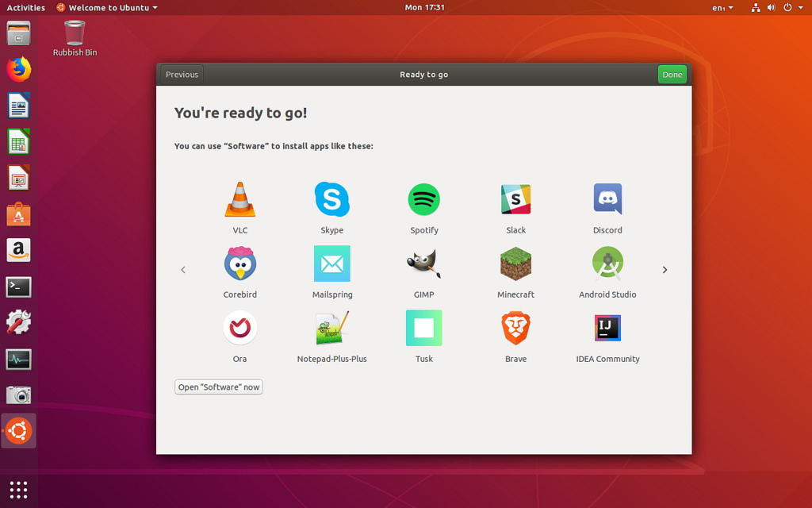Open the Activities overview

tap(25, 7)
